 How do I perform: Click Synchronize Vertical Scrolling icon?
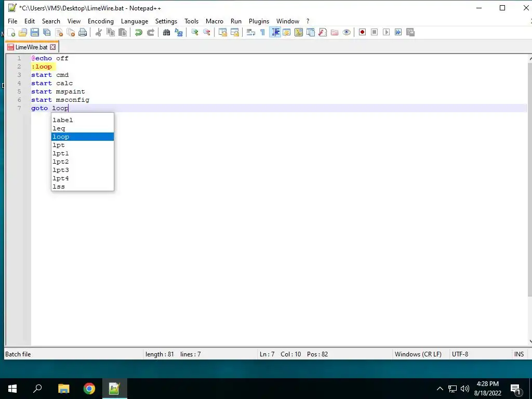click(x=222, y=33)
